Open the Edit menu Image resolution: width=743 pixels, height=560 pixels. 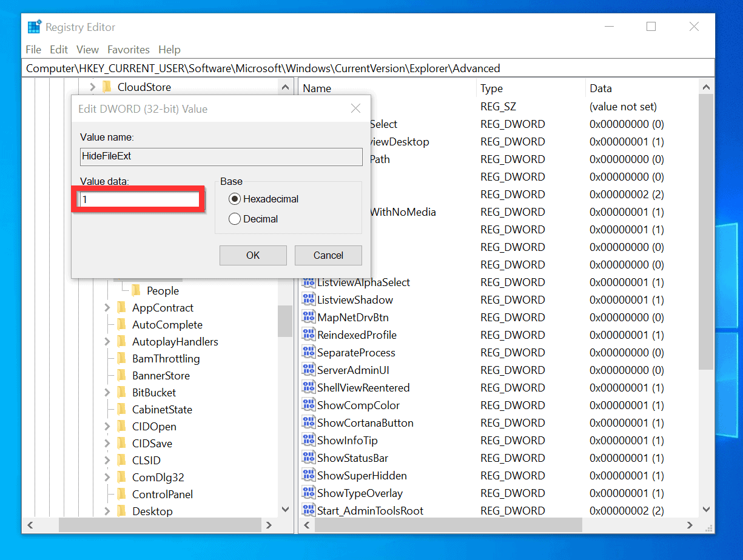click(x=59, y=49)
